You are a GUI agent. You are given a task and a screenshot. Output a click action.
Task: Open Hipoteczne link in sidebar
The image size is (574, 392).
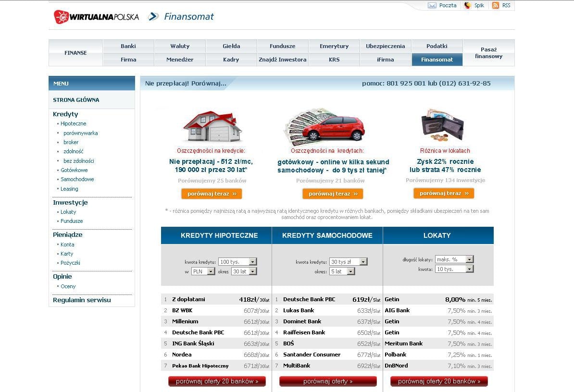point(73,123)
